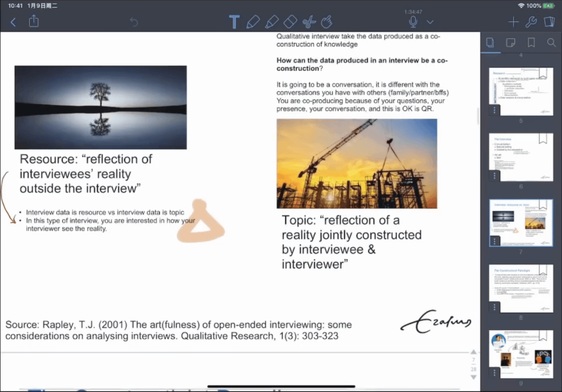Open options menu of page 9 thumbnail
The width and height of the screenshot is (562, 392).
pyautogui.click(x=495, y=372)
